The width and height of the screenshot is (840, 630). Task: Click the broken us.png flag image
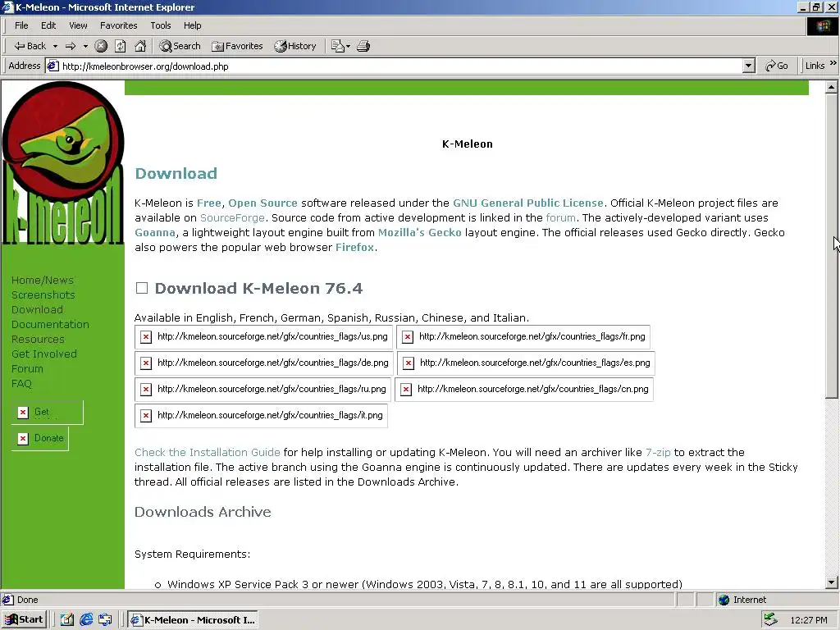coord(263,336)
